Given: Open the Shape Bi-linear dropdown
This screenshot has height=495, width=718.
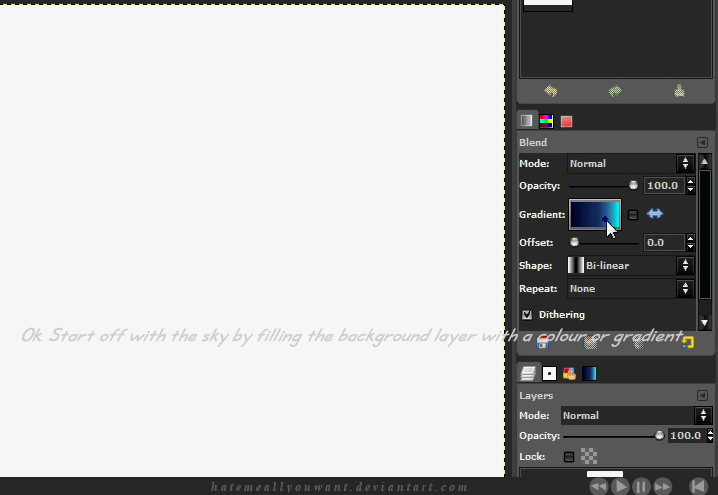Looking at the screenshot, I should pyautogui.click(x=630, y=265).
